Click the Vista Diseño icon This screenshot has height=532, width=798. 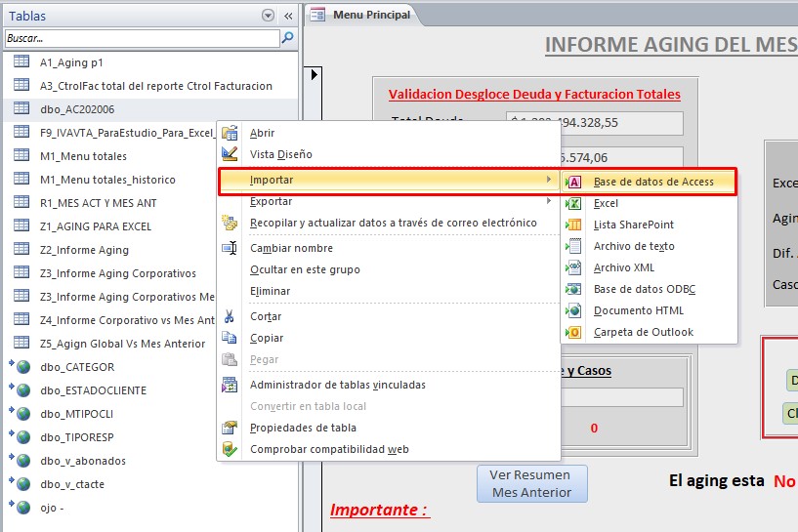coord(230,154)
